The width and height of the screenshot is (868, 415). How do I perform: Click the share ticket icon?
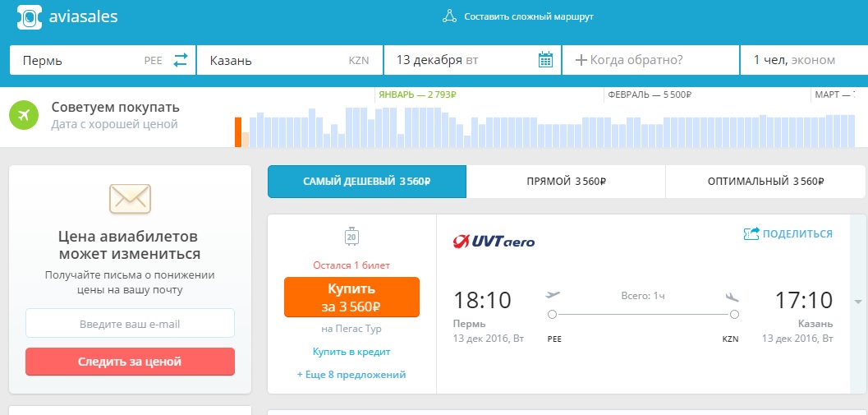tap(751, 234)
